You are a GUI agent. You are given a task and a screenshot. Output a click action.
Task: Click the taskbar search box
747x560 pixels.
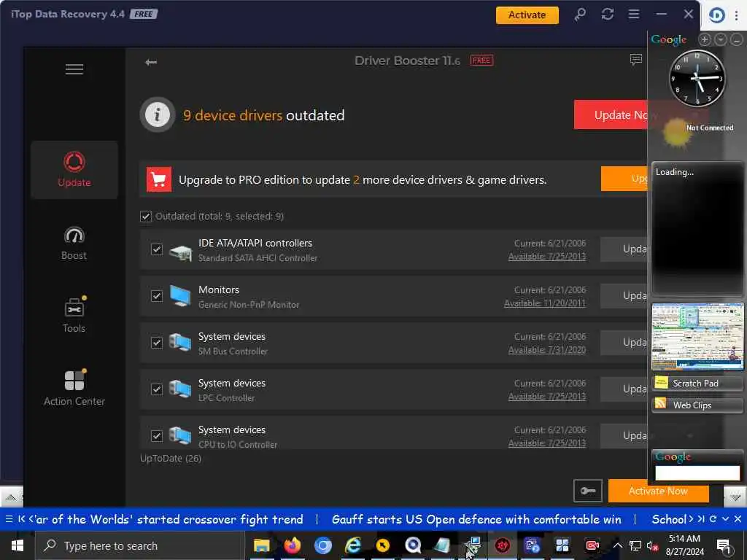[140, 545]
